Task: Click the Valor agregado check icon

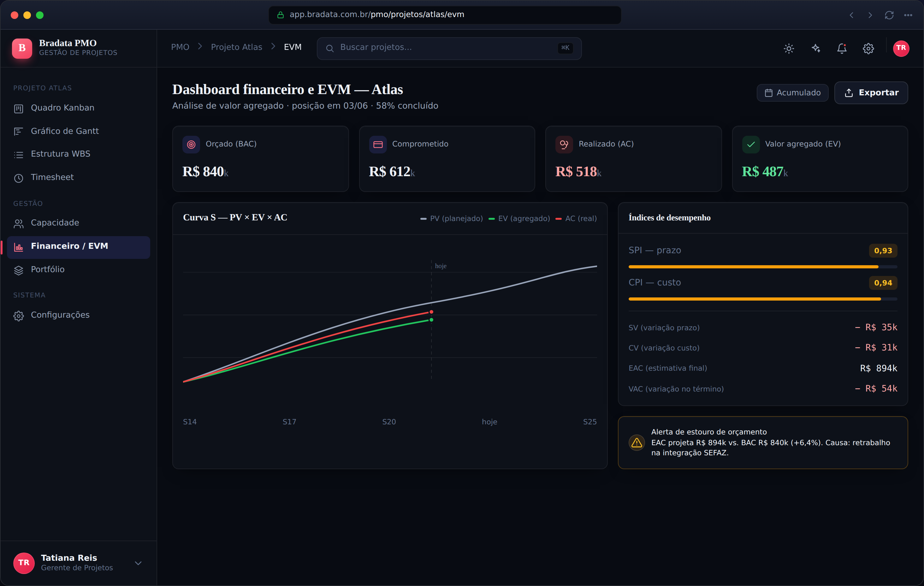Action: (x=751, y=145)
